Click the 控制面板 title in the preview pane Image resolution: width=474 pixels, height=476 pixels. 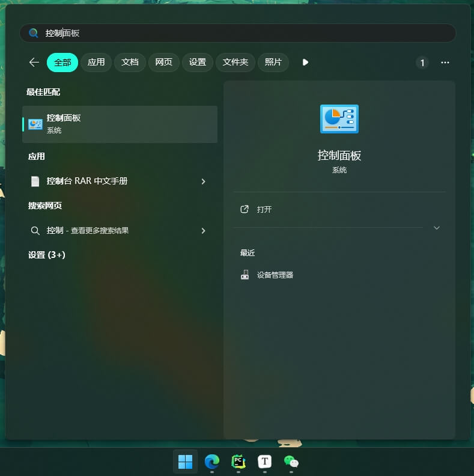coord(339,156)
